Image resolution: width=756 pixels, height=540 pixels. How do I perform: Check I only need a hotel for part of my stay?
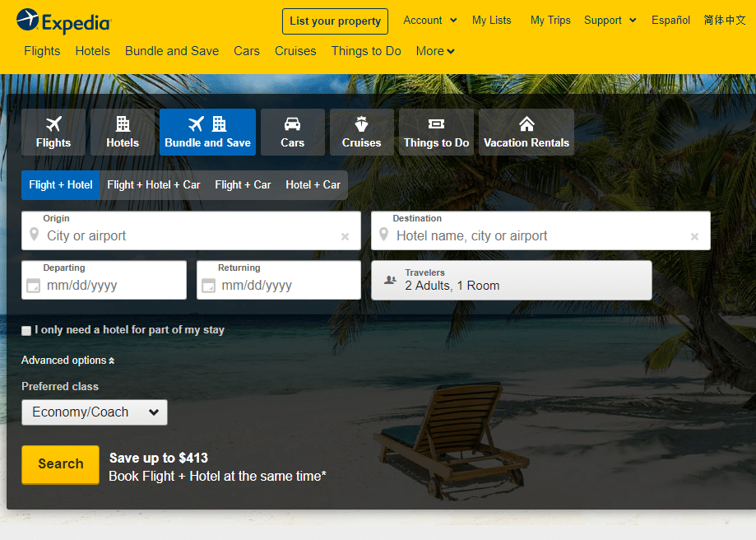point(26,331)
